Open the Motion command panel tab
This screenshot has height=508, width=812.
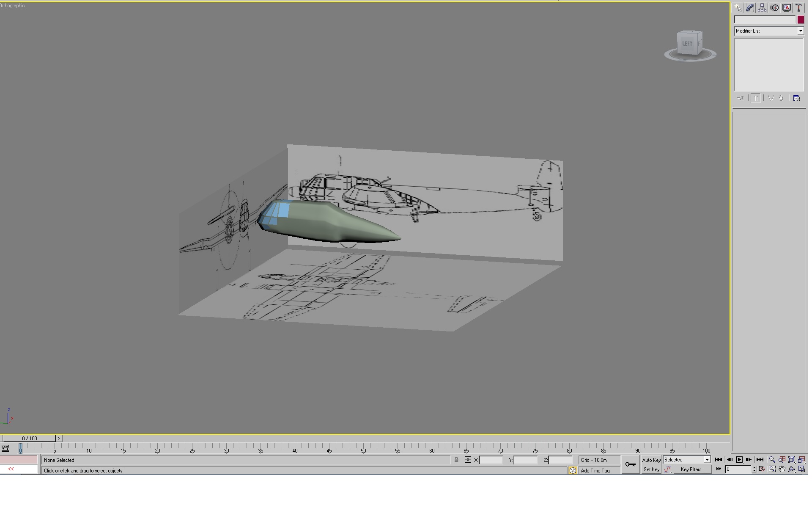click(774, 8)
